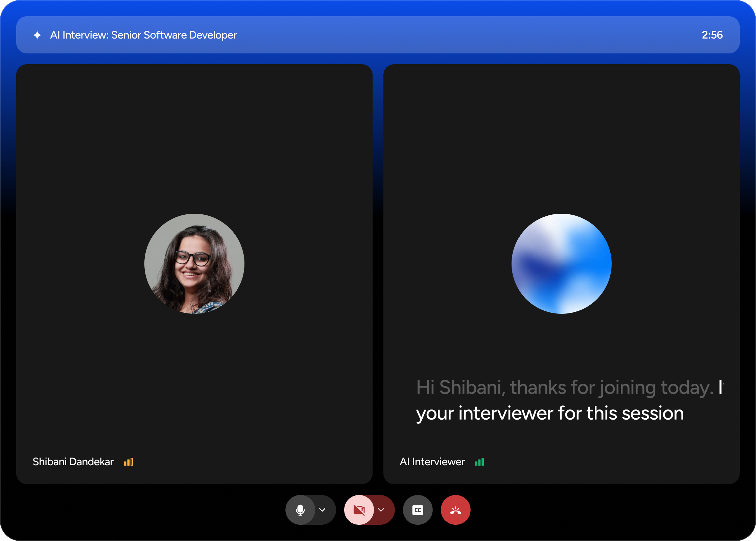Click the AI Interviewer name label
This screenshot has width=756, height=541.
[432, 462]
